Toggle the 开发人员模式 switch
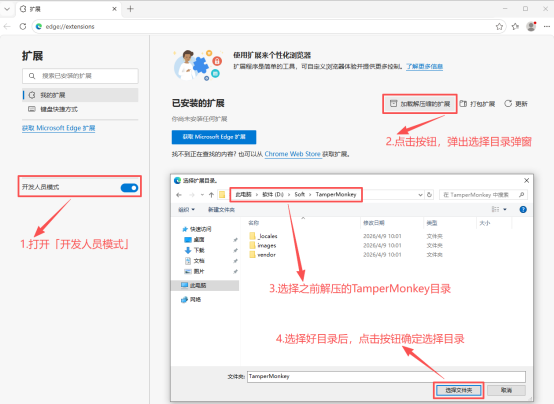Viewport: 554px width, 404px height. [129, 188]
